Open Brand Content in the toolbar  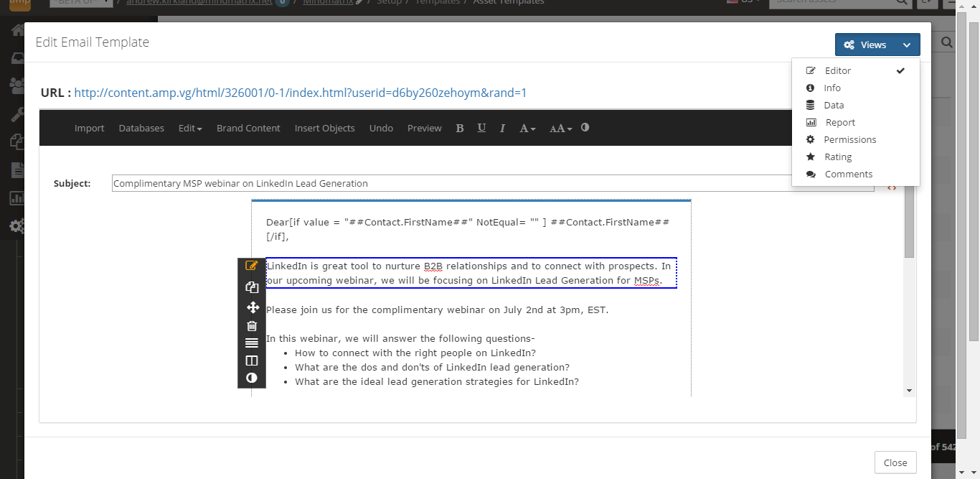[248, 128]
